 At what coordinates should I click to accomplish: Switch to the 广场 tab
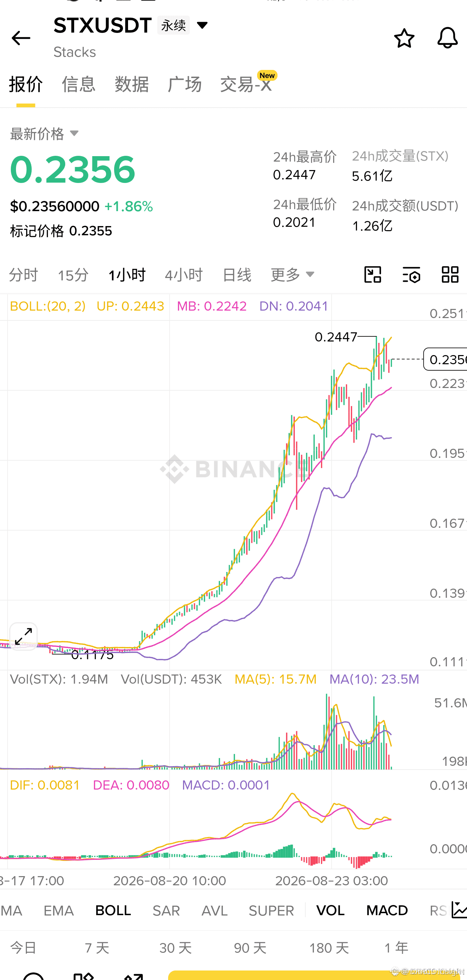pos(185,84)
